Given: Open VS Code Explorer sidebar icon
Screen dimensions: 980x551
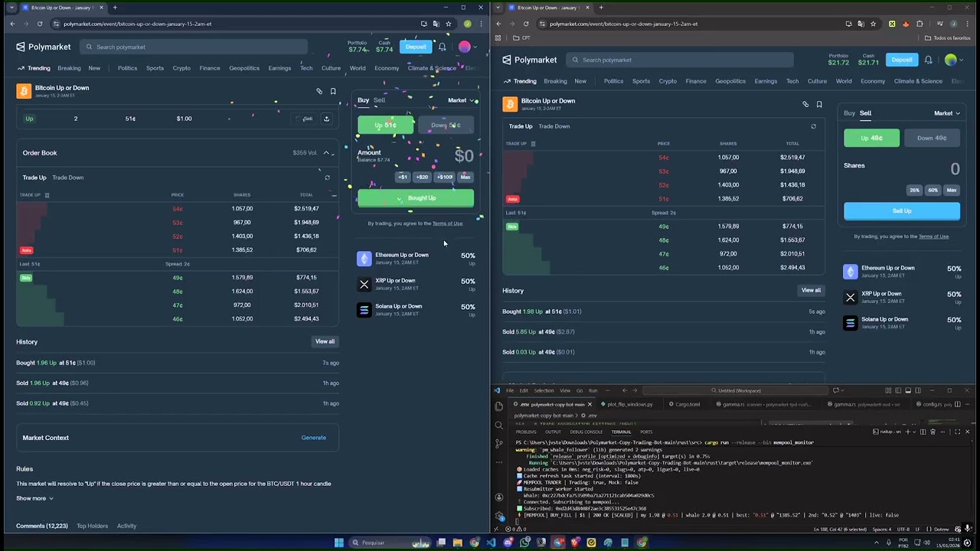Looking at the screenshot, I should click(x=499, y=407).
